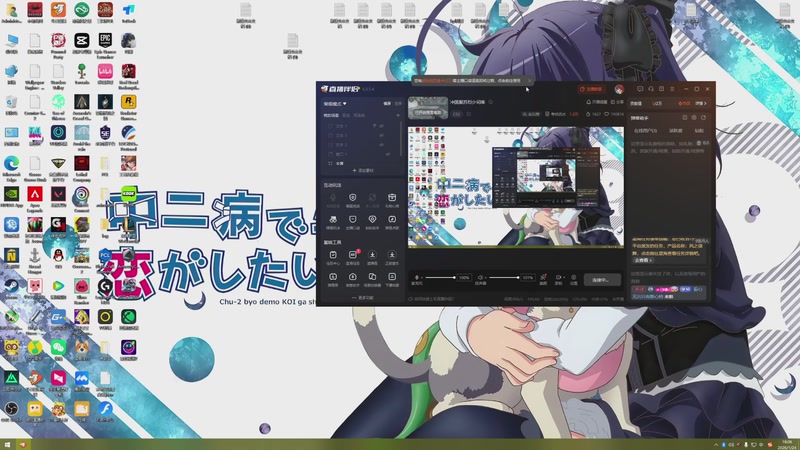The width and height of the screenshot is (800, 450).
Task: Expand the 更多功能 more functions row
Action: pyautogui.click(x=363, y=297)
